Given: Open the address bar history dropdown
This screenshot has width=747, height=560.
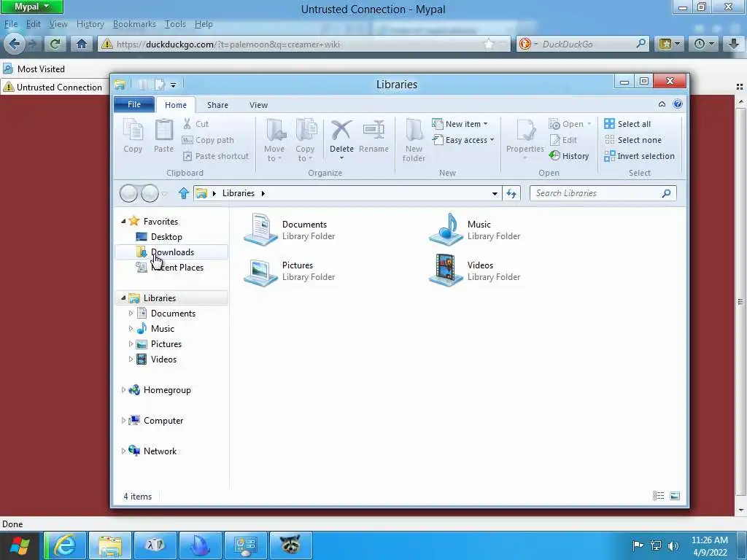Looking at the screenshot, I should tap(495, 193).
